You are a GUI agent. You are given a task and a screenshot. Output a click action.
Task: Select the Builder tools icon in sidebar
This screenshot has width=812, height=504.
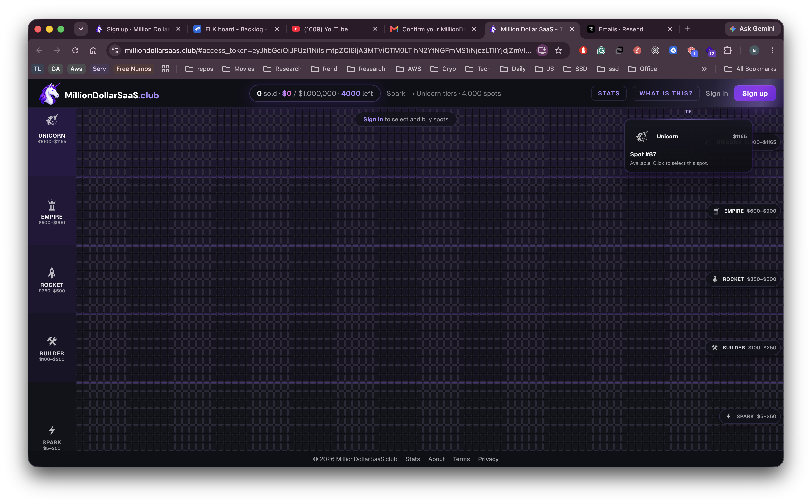52,341
